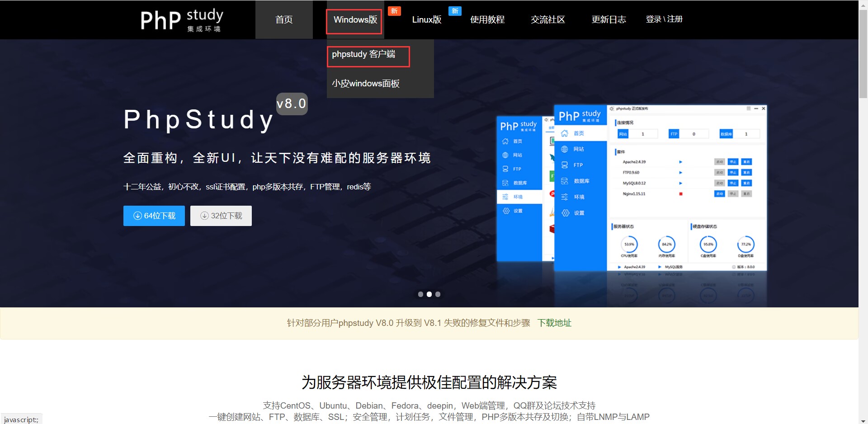Open the 首页 nav item

(284, 19)
